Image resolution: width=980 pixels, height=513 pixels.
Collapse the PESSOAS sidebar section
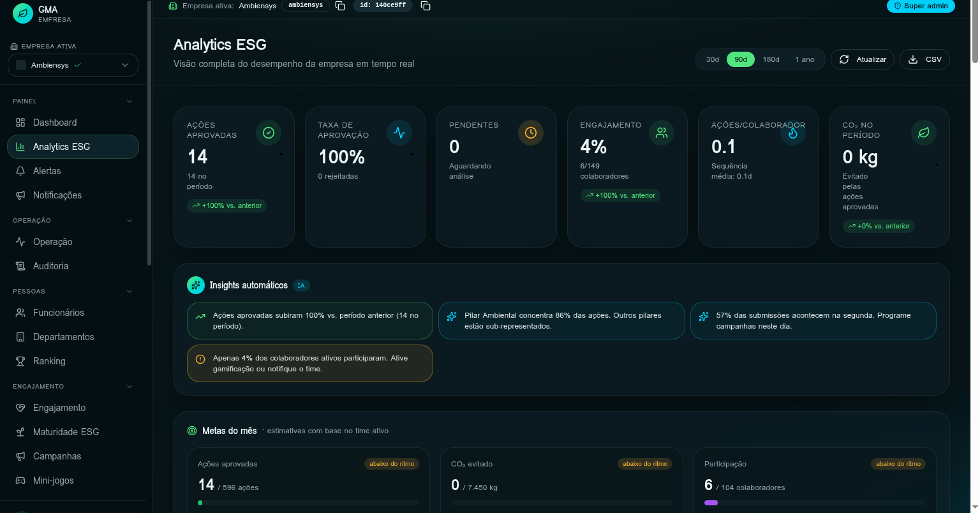point(130,292)
